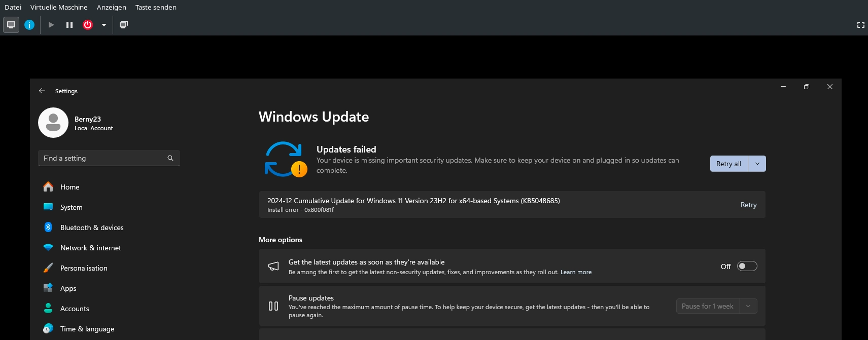Image resolution: width=868 pixels, height=340 pixels.
Task: Click the run virtual machine play icon
Action: [51, 25]
